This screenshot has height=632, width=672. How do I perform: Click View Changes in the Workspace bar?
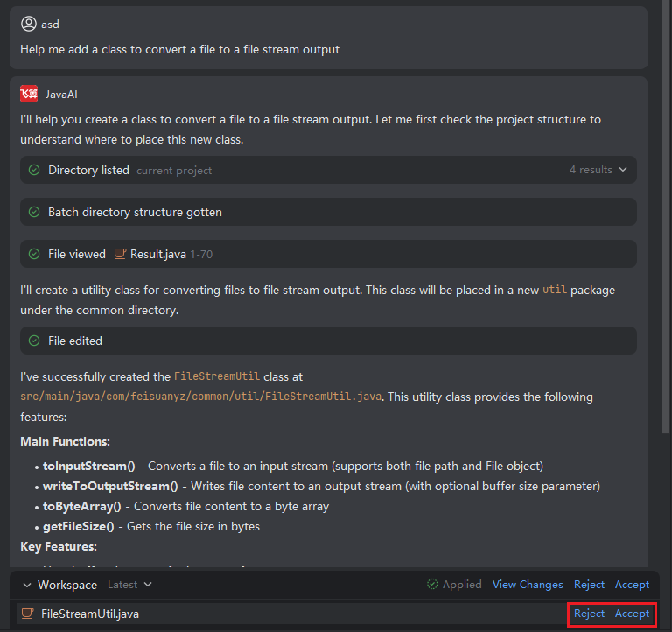[x=528, y=584]
